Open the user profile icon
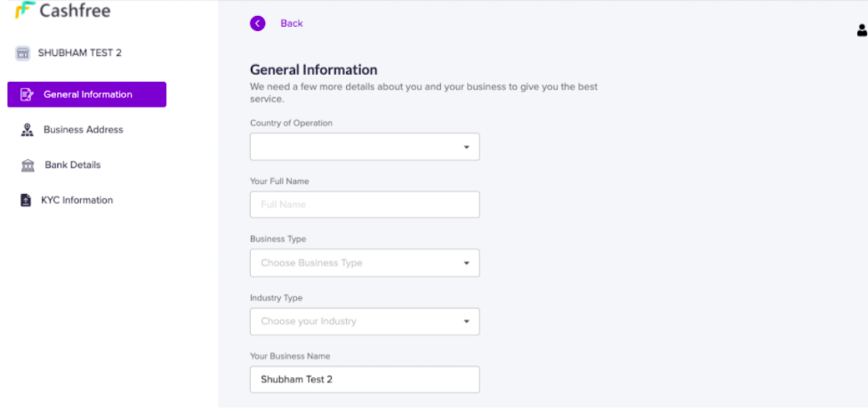This screenshot has height=411, width=868. click(861, 30)
